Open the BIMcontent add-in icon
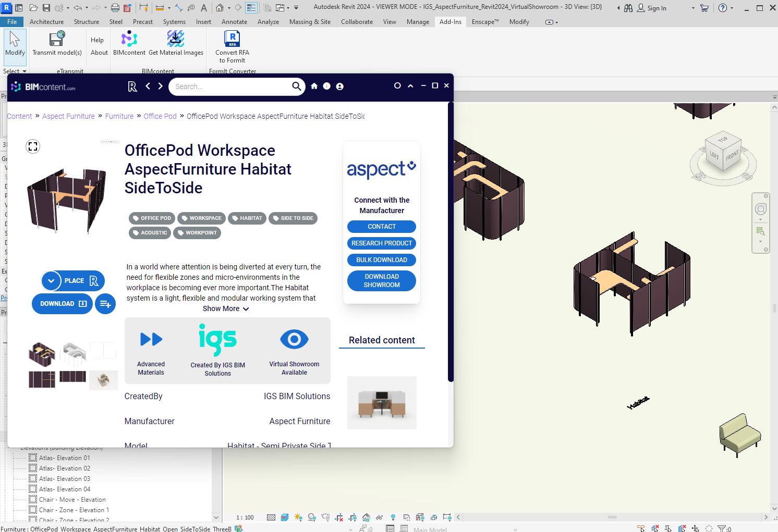Viewport: 778px width, 532px height. (129, 39)
